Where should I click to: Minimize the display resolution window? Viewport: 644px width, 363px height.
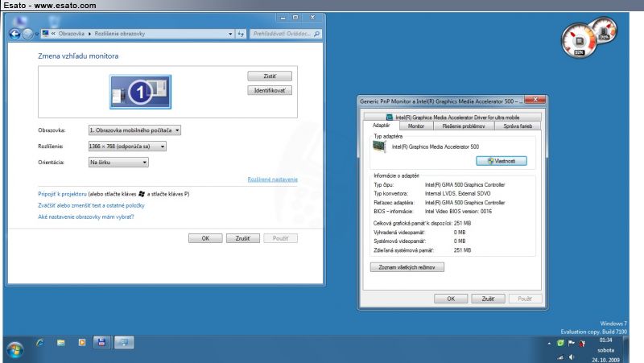click(x=283, y=17)
